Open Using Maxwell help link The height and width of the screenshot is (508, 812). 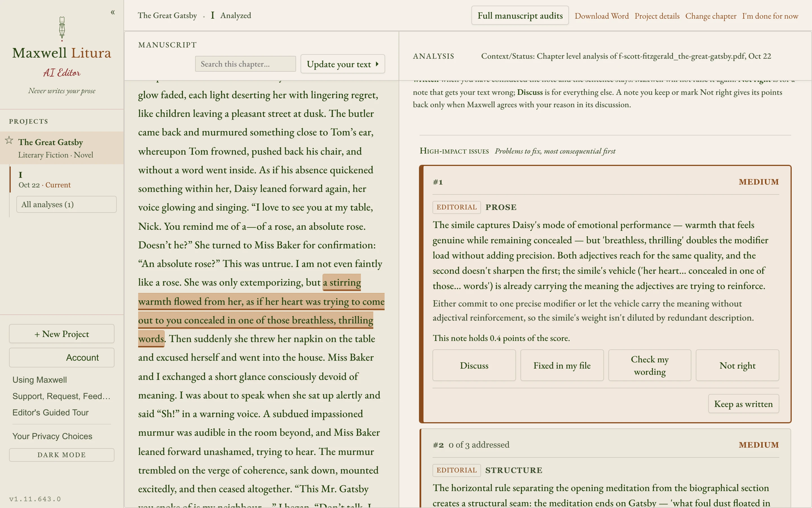[39, 380]
